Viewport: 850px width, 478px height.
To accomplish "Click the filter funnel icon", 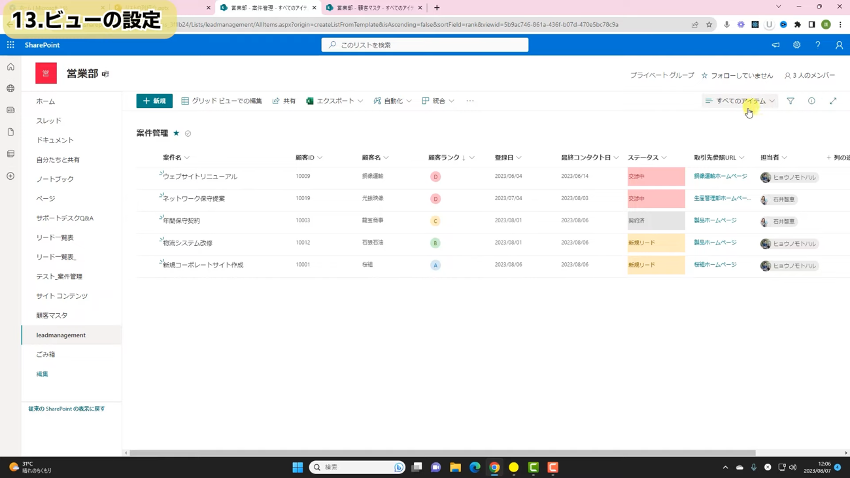I will click(x=790, y=101).
